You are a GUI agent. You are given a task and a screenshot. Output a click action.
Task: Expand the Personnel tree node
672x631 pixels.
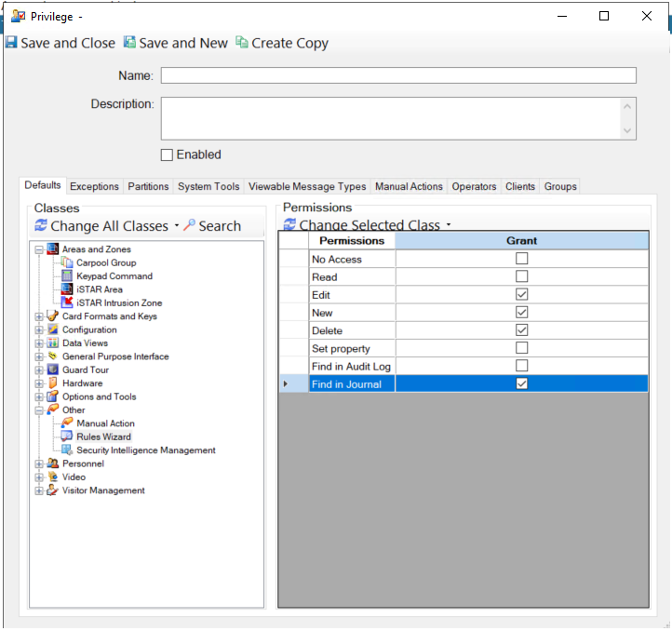point(39,463)
